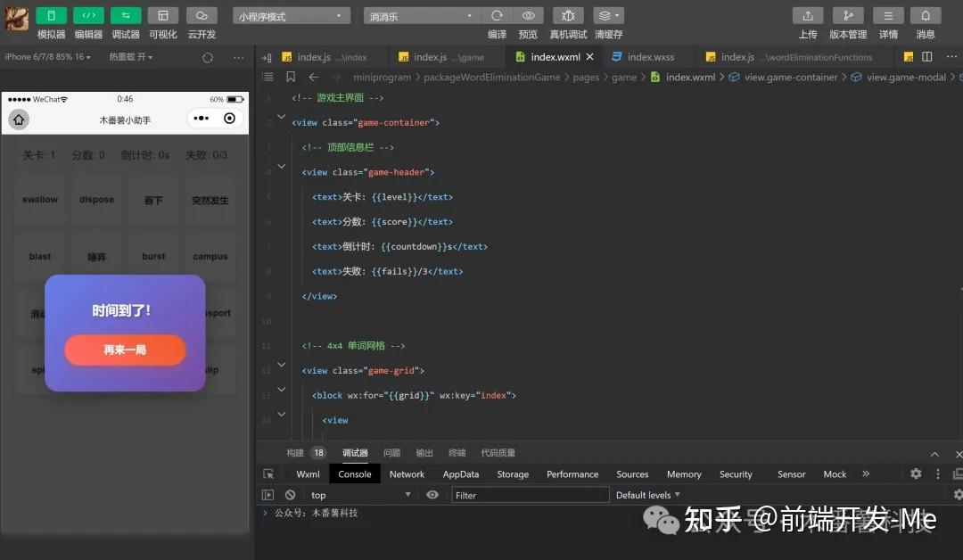The width and height of the screenshot is (963, 560).
Task: Open the editor more actions menu
Action: coord(951,56)
